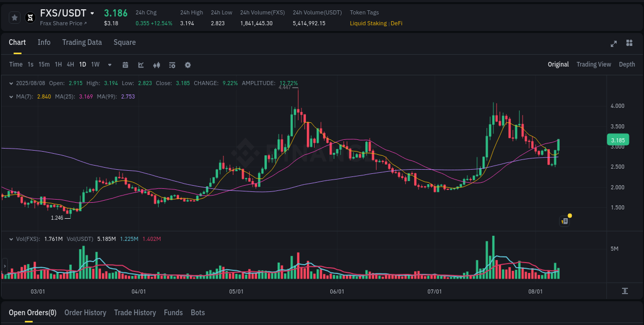Follow the Liquid Staking tag link
The width and height of the screenshot is (644, 325).
pyautogui.click(x=368, y=23)
